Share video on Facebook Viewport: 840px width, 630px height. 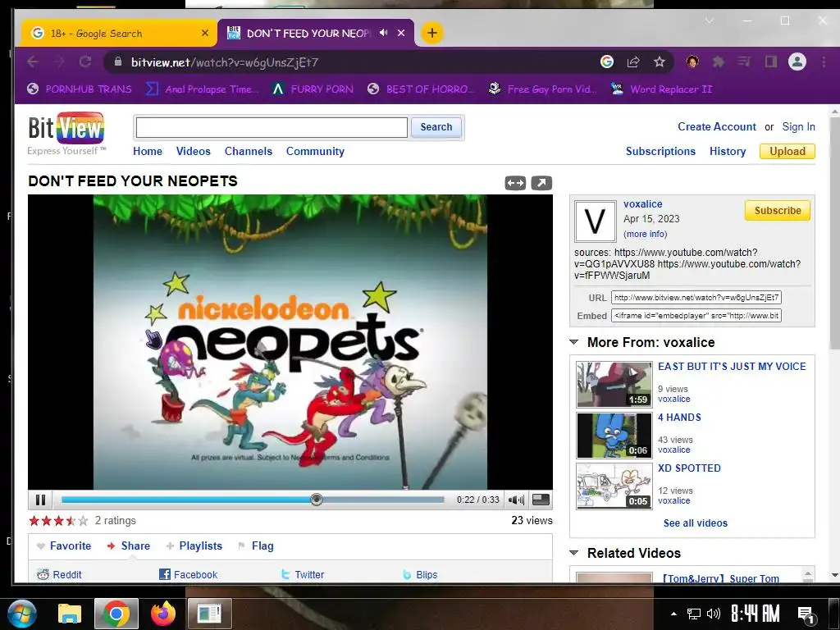pyautogui.click(x=188, y=575)
